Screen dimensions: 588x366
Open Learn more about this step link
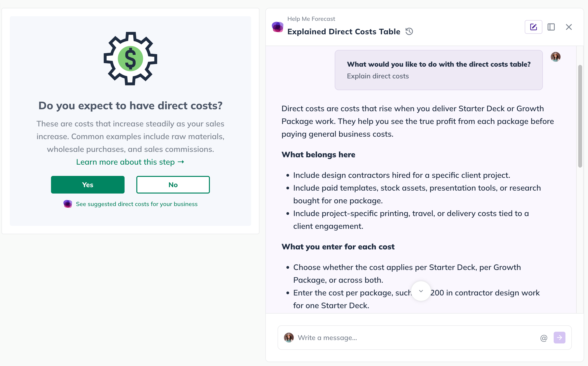point(130,162)
